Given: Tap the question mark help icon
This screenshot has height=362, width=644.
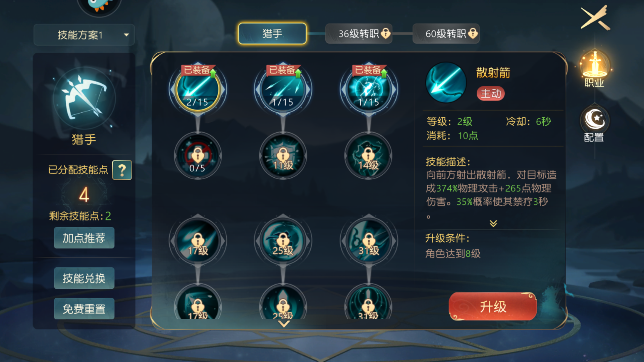Looking at the screenshot, I should (x=122, y=170).
